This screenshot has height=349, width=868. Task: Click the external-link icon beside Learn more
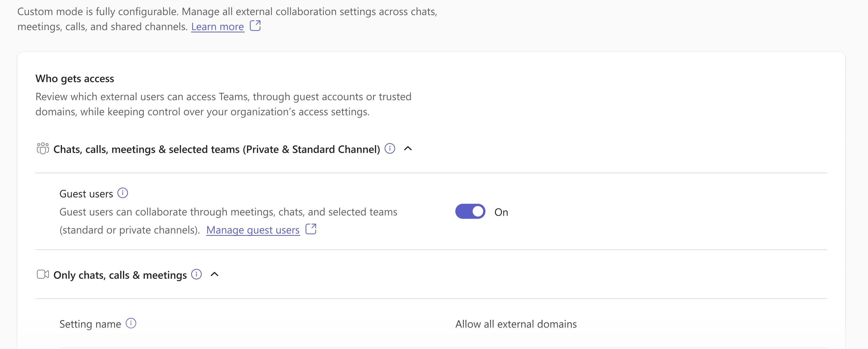255,26
